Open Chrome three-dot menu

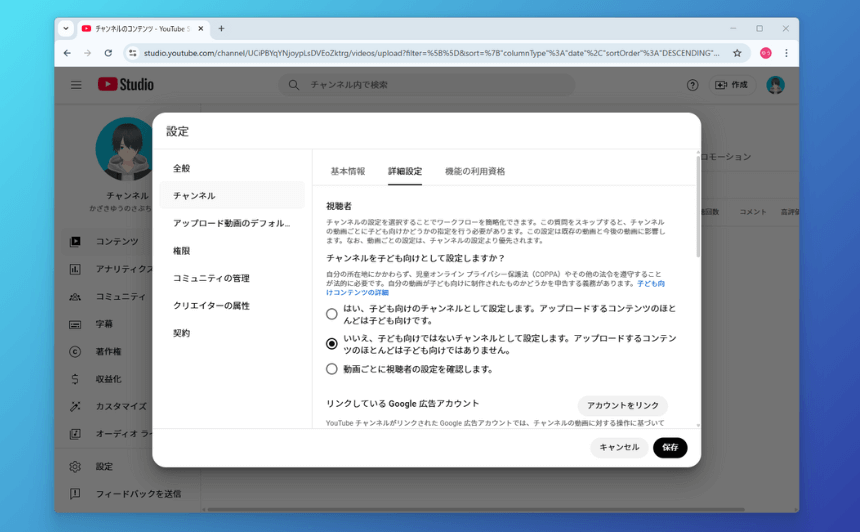tap(787, 53)
